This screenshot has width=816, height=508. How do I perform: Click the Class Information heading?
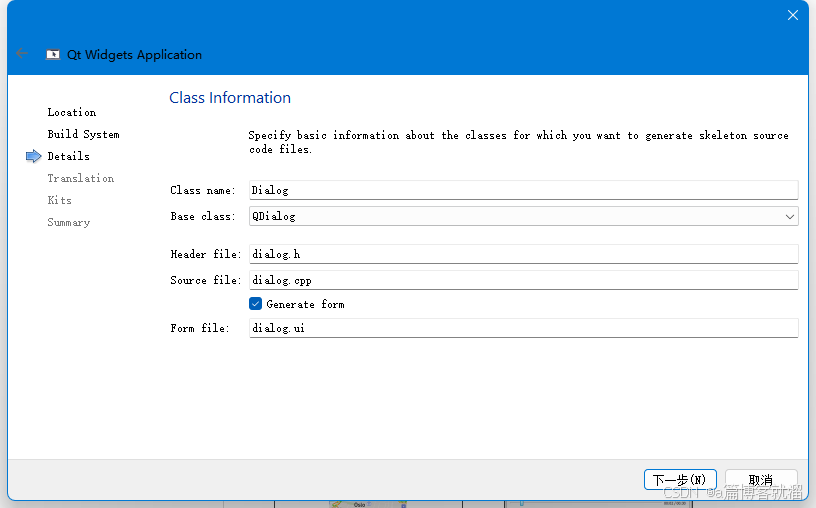pyautogui.click(x=230, y=98)
